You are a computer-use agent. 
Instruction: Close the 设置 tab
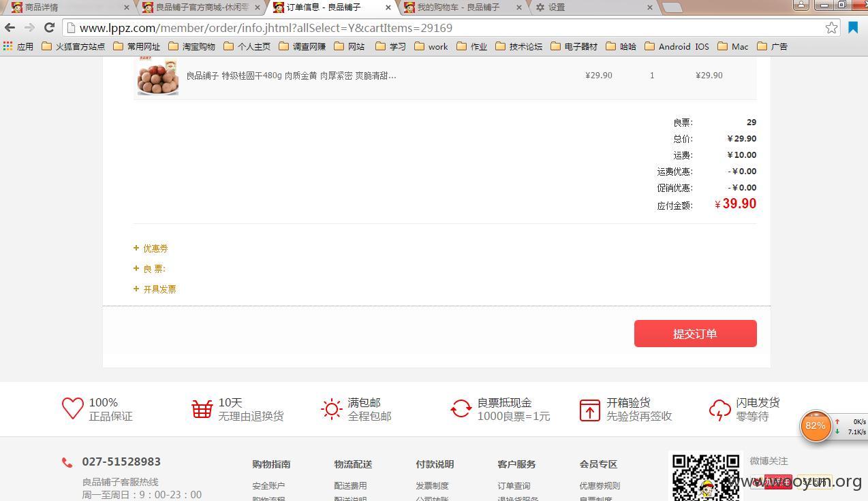click(x=650, y=7)
